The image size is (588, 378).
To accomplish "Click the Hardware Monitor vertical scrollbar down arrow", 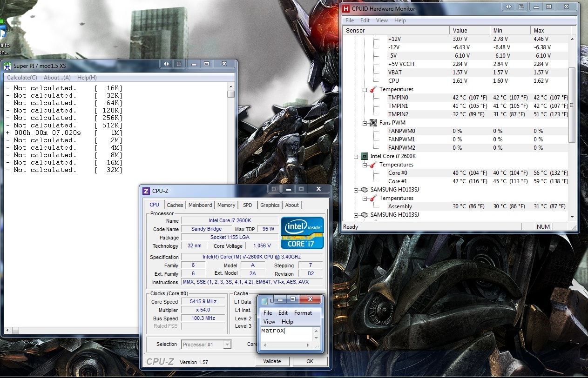I will [572, 217].
